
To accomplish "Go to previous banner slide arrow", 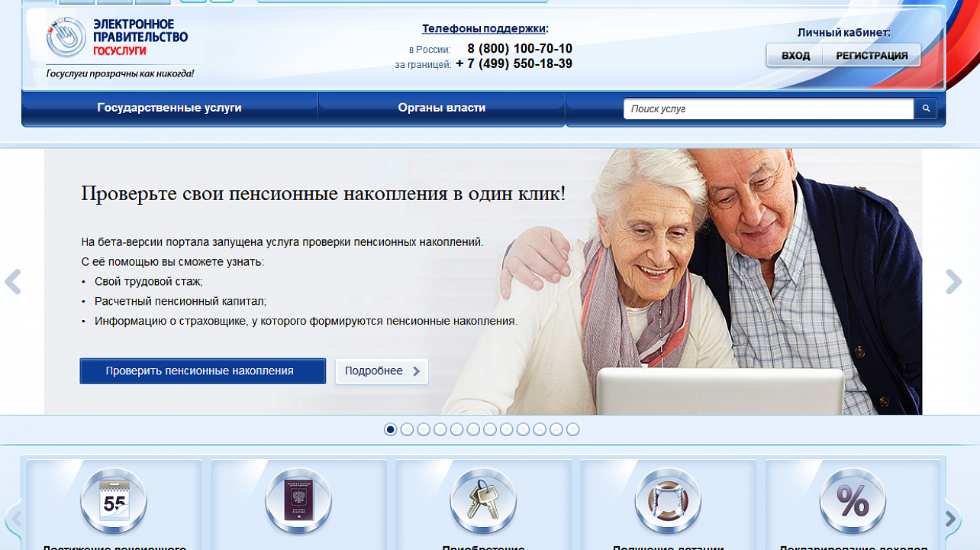I will click(x=13, y=282).
